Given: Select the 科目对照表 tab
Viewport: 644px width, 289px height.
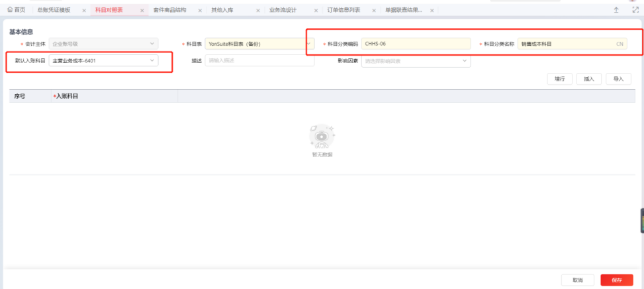Looking at the screenshot, I should tap(109, 10).
